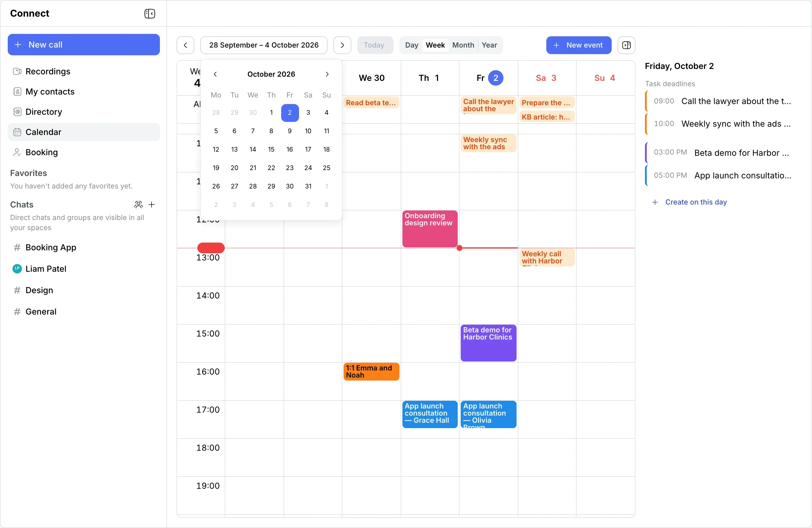Screen dimensions: 812x528
Task: Select October 2 in date picker
Action: click(x=290, y=113)
